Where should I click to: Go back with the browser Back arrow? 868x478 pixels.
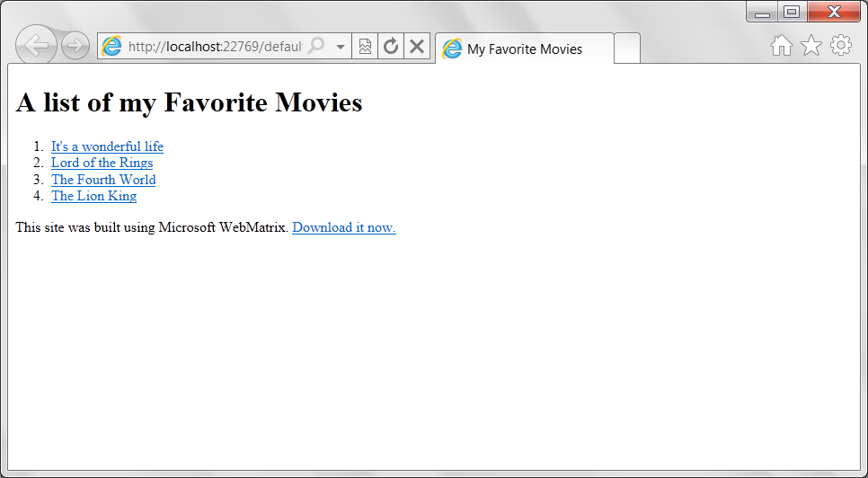point(36,46)
